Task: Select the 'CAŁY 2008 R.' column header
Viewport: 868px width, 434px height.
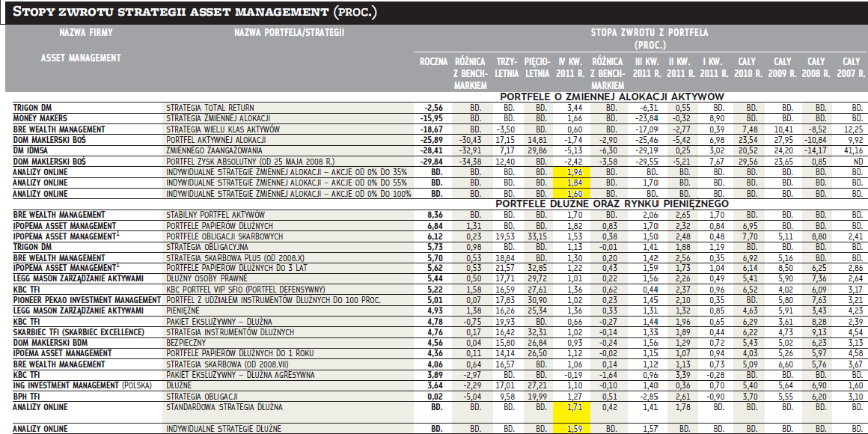Action: [x=816, y=67]
